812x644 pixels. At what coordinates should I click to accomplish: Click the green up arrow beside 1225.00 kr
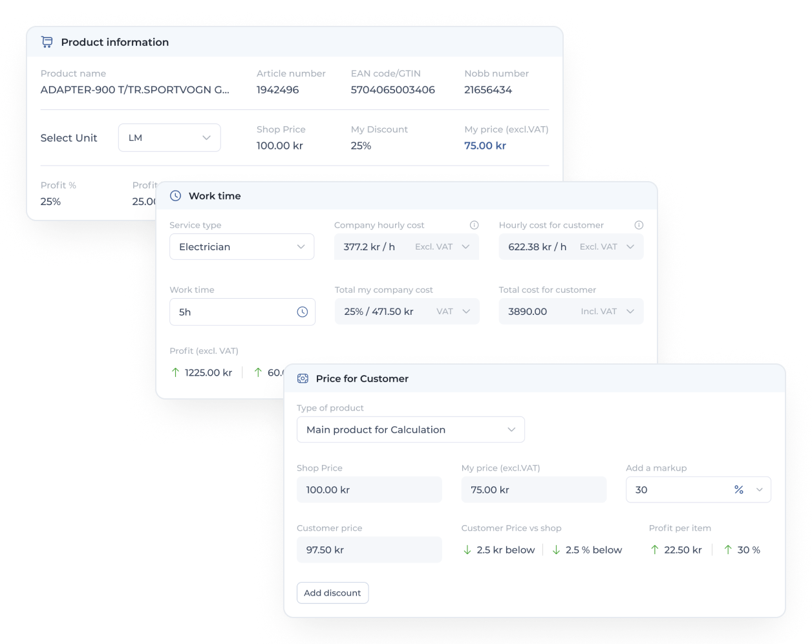[x=175, y=372]
